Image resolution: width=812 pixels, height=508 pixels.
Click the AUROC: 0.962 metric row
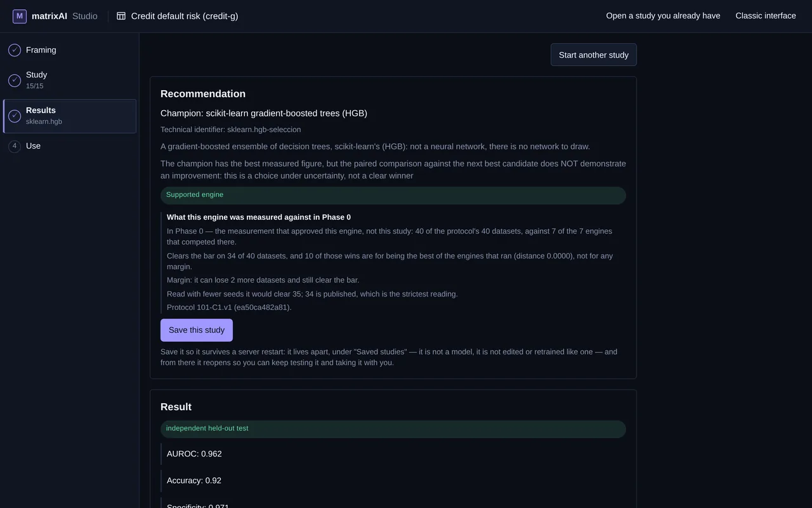(393, 454)
